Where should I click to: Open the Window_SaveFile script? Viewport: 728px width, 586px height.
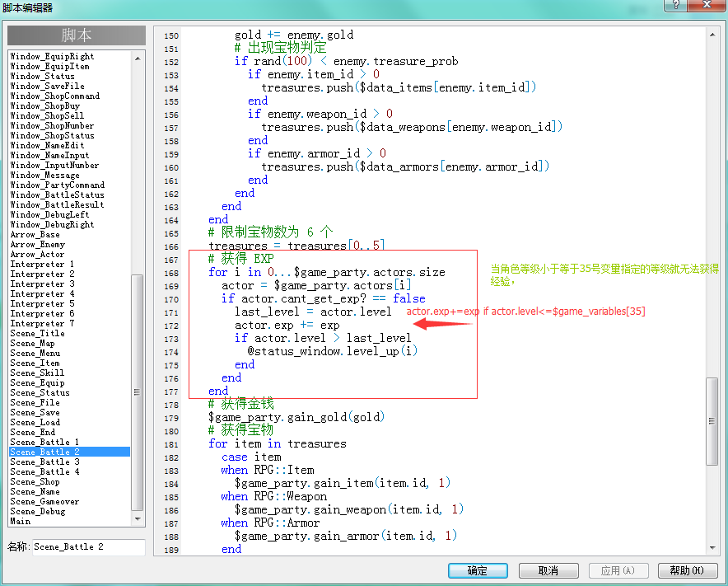(48, 86)
